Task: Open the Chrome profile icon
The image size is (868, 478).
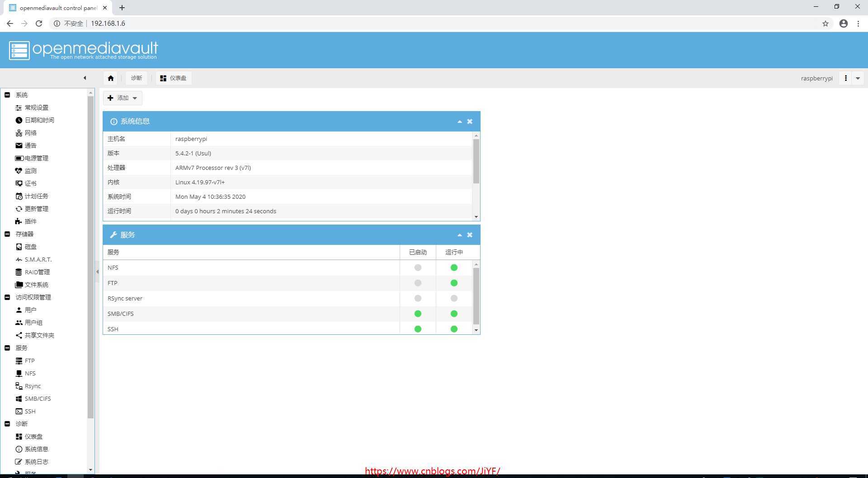Action: [844, 23]
